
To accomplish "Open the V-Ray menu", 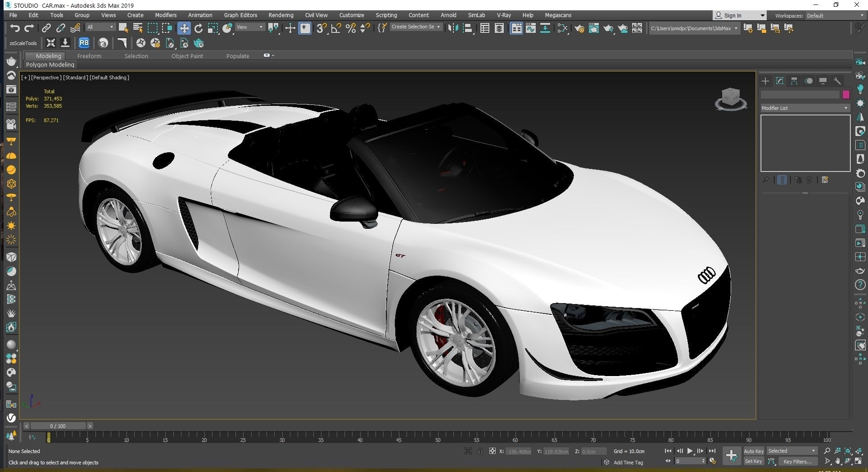I will pyautogui.click(x=504, y=15).
